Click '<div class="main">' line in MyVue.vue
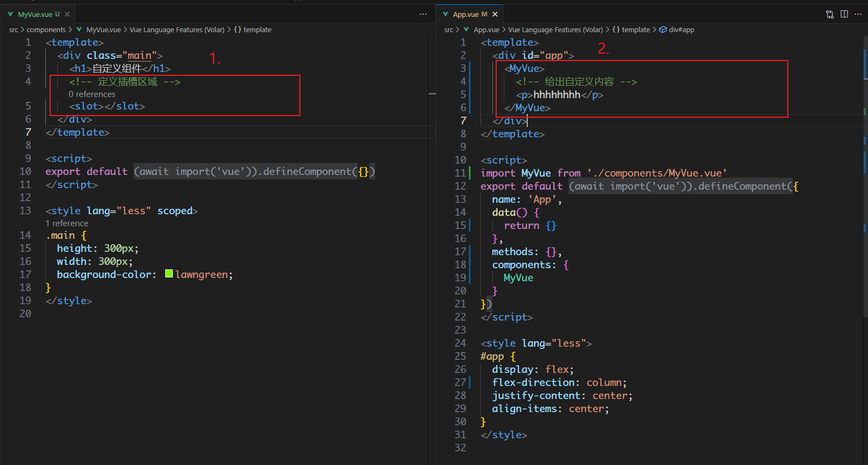The height and width of the screenshot is (465, 868). pos(110,55)
